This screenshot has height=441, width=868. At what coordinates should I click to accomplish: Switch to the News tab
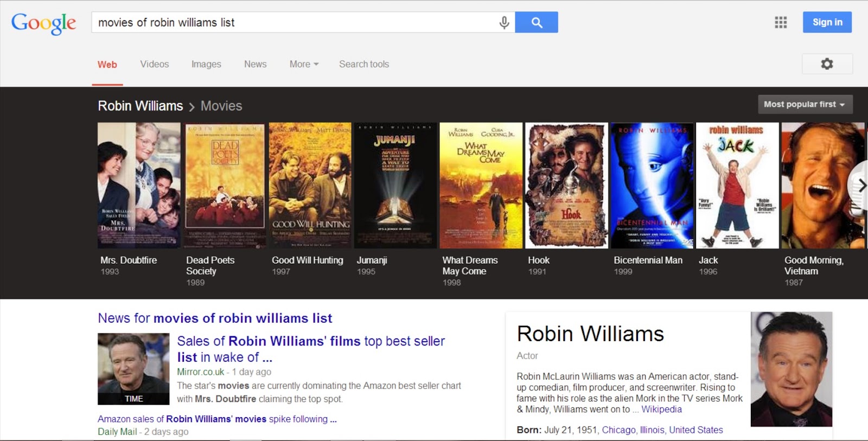(x=255, y=64)
